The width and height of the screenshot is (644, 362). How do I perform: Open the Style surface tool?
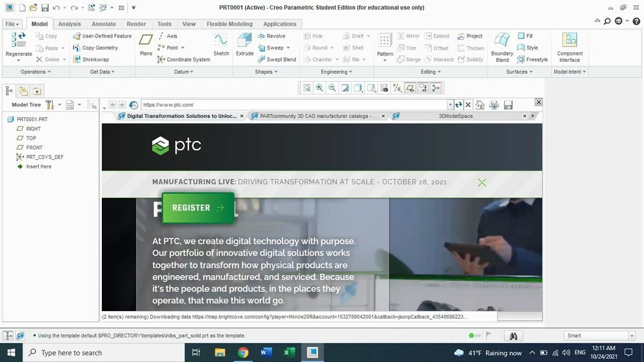[528, 48]
